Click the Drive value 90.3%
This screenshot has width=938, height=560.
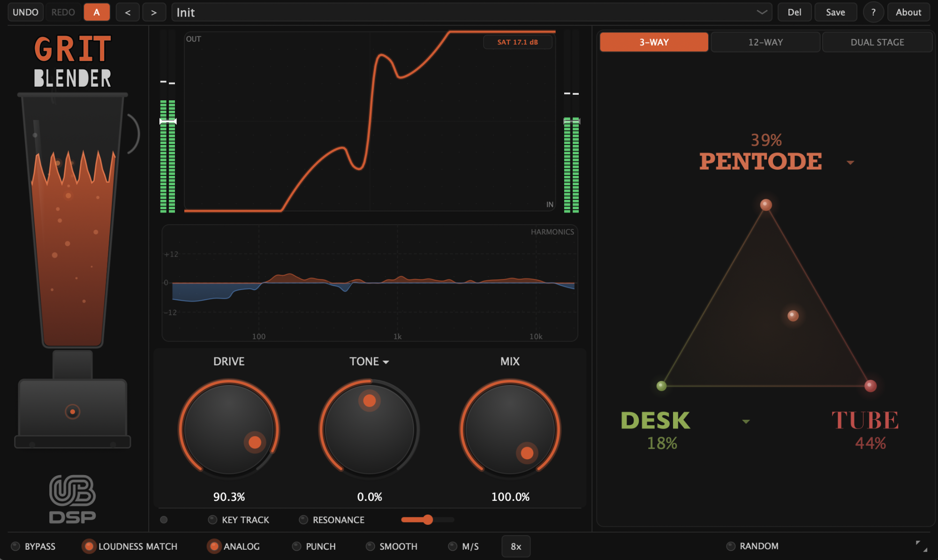point(229,497)
